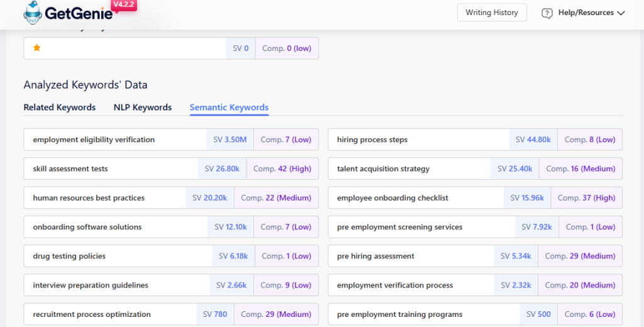This screenshot has width=644, height=327.
Task: Click the drug testing policies keyword
Action: (69, 256)
